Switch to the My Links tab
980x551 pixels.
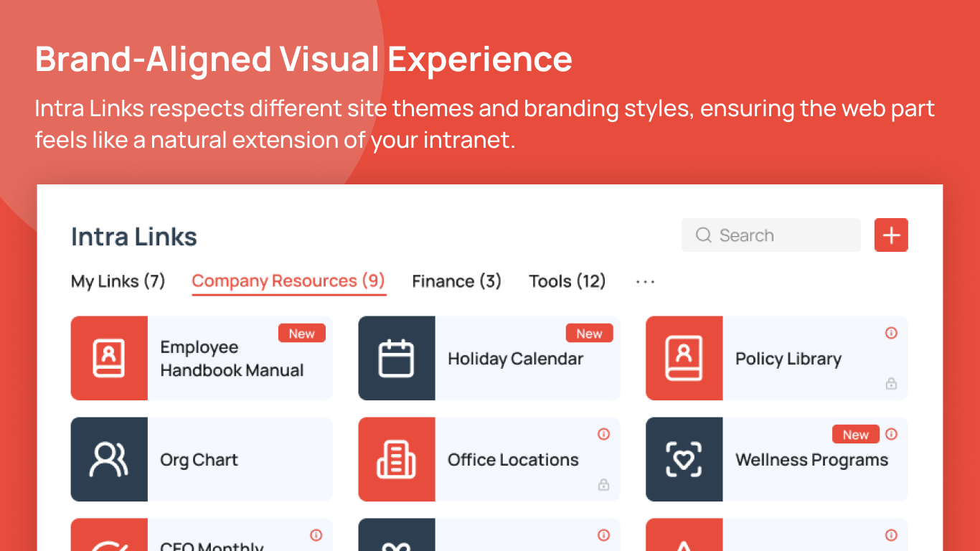coord(118,281)
